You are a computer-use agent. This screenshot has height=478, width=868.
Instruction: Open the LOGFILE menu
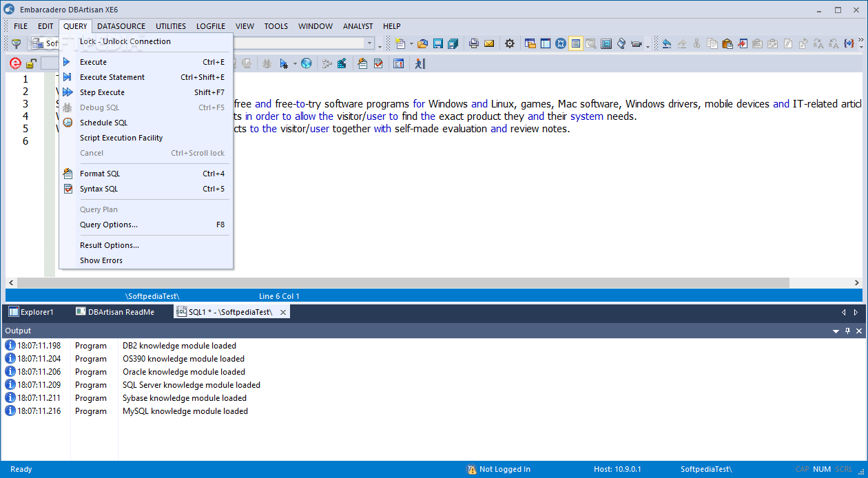tap(211, 26)
